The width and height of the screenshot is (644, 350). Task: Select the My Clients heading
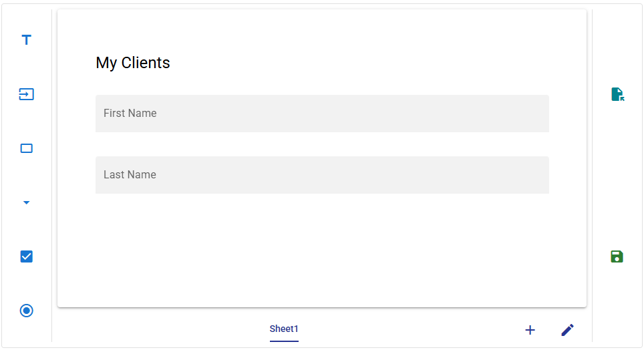click(133, 63)
